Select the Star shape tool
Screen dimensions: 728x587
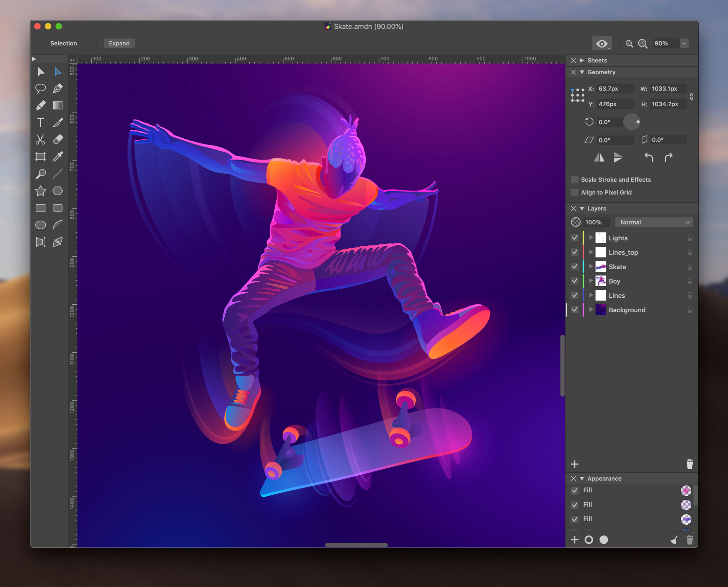(41, 191)
